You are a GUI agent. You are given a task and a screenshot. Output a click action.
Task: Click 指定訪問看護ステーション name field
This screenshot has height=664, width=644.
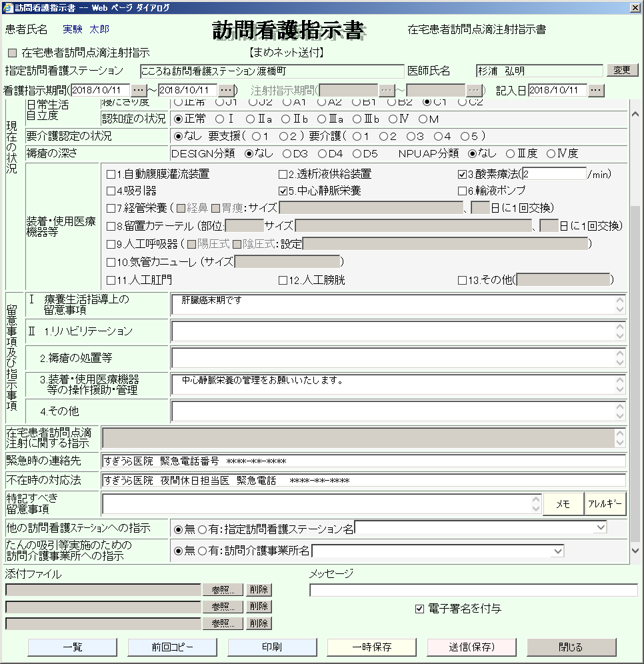coord(272,71)
